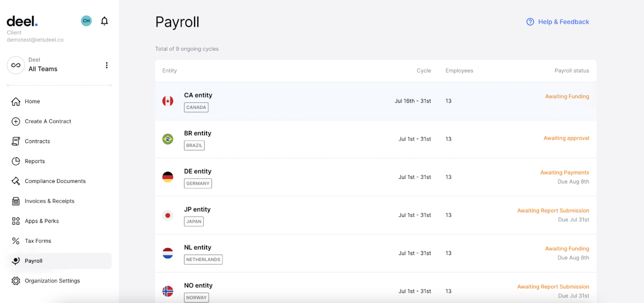644x303 pixels.
Task: Select the Create A Contract plus icon
Action: [x=16, y=121]
